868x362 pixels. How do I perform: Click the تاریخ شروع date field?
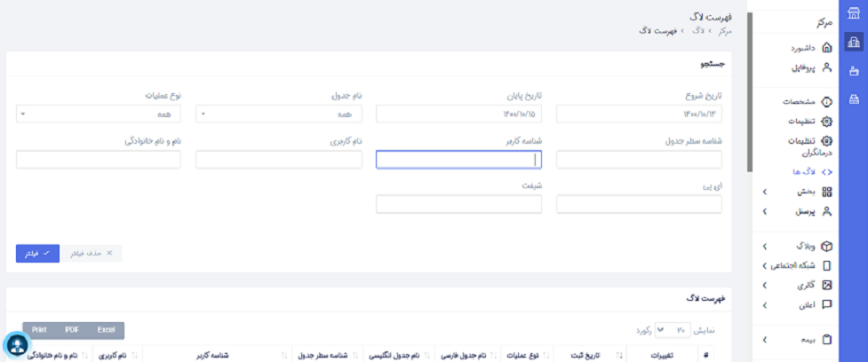pos(639,114)
